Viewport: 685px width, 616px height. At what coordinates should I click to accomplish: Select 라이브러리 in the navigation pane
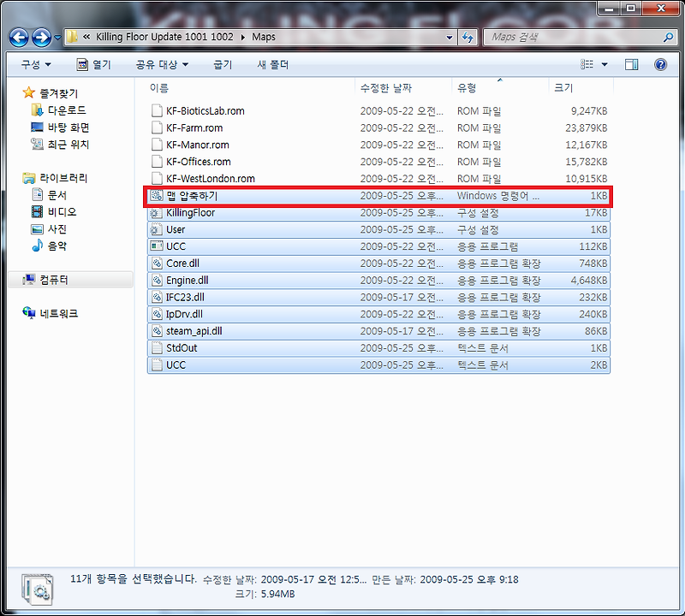63,178
